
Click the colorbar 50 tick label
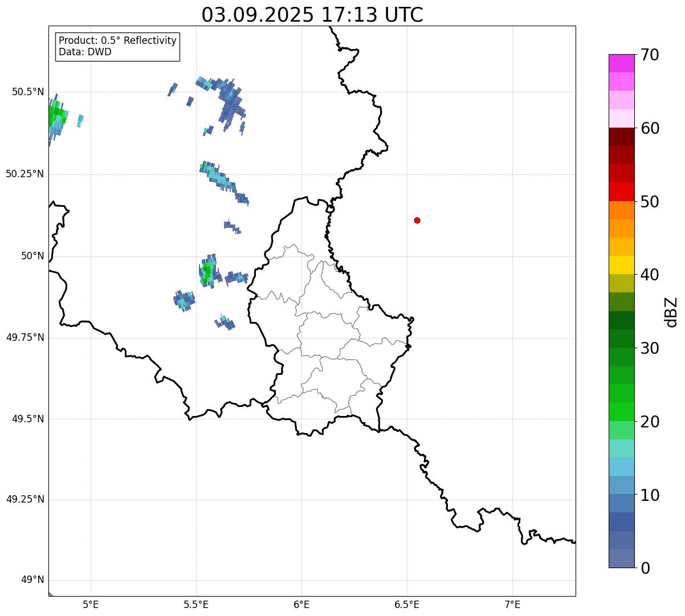650,202
